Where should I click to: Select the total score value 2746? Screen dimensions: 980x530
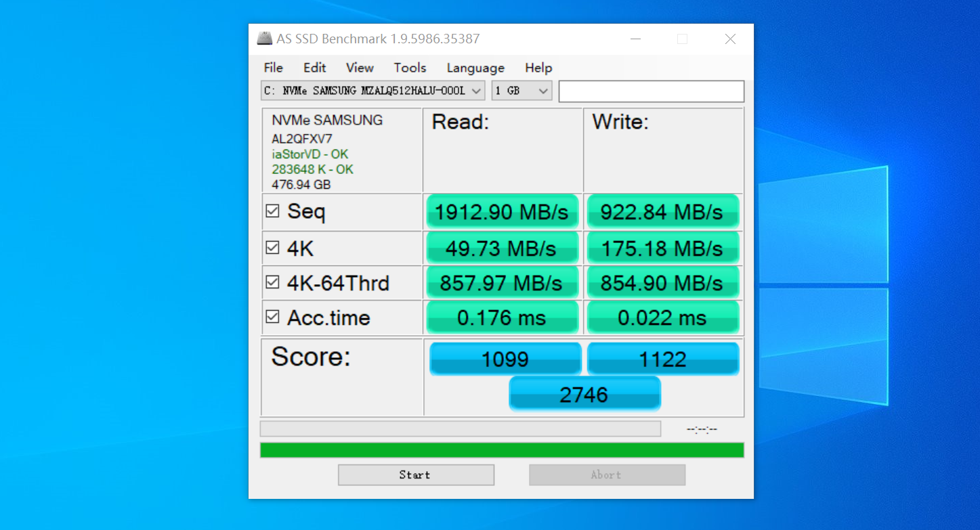(x=584, y=393)
